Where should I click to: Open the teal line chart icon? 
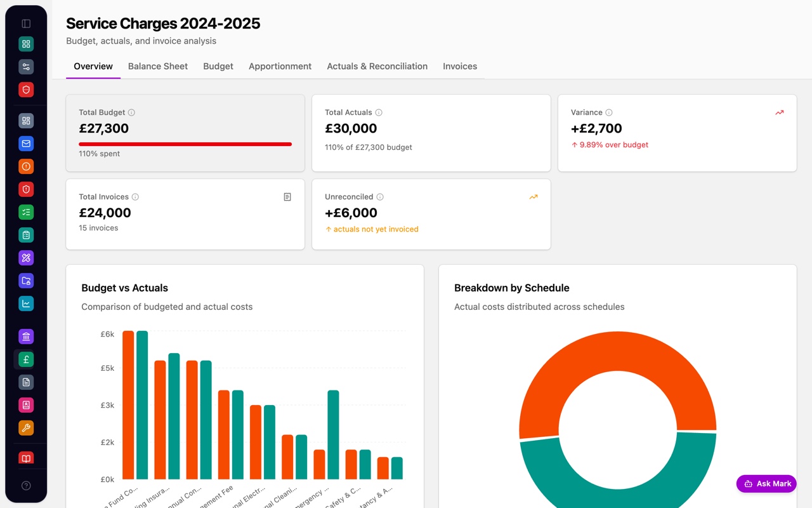tap(26, 304)
